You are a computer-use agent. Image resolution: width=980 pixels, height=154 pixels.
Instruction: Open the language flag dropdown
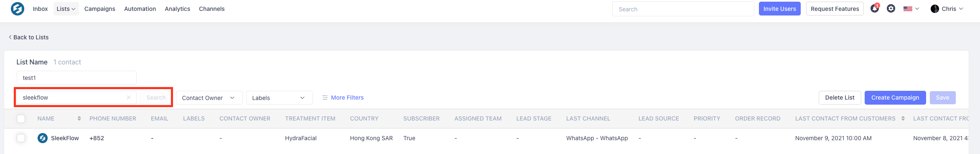[911, 9]
